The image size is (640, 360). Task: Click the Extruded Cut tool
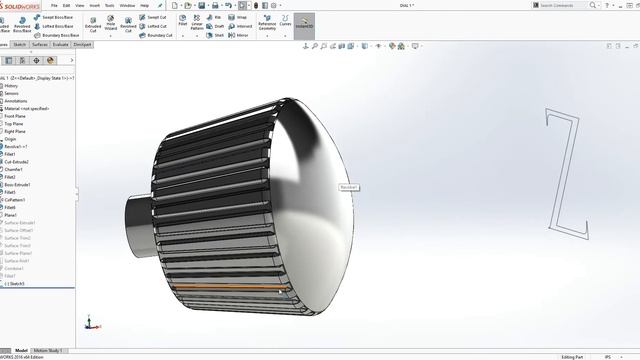coord(93,25)
